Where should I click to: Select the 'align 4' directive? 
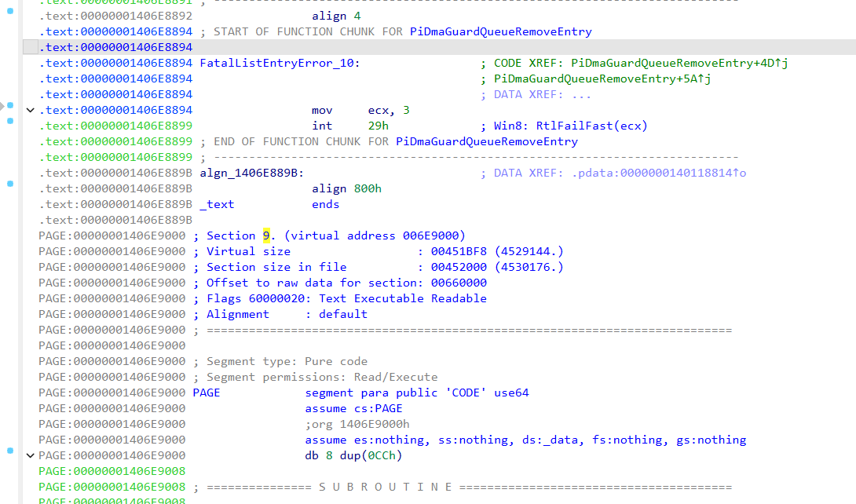(336, 16)
